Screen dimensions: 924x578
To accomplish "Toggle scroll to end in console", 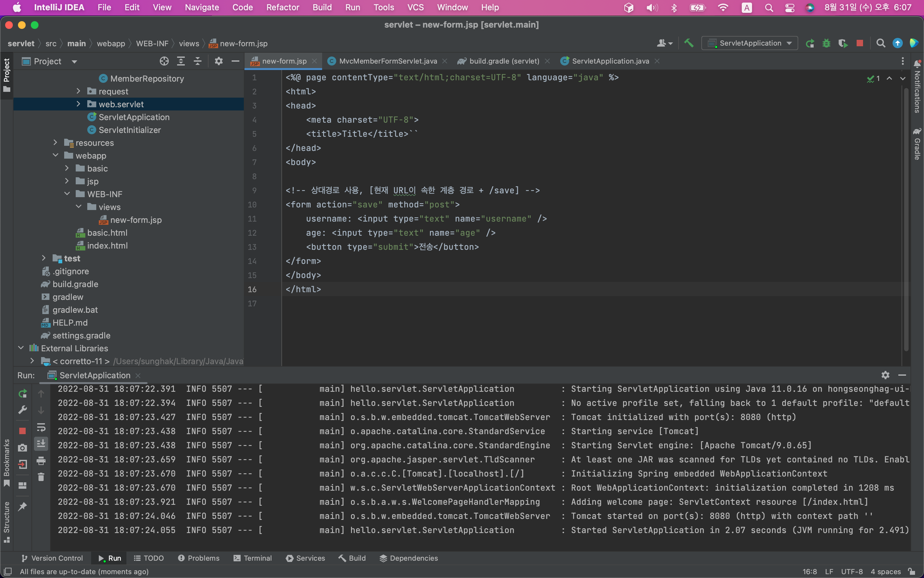I will click(x=41, y=443).
